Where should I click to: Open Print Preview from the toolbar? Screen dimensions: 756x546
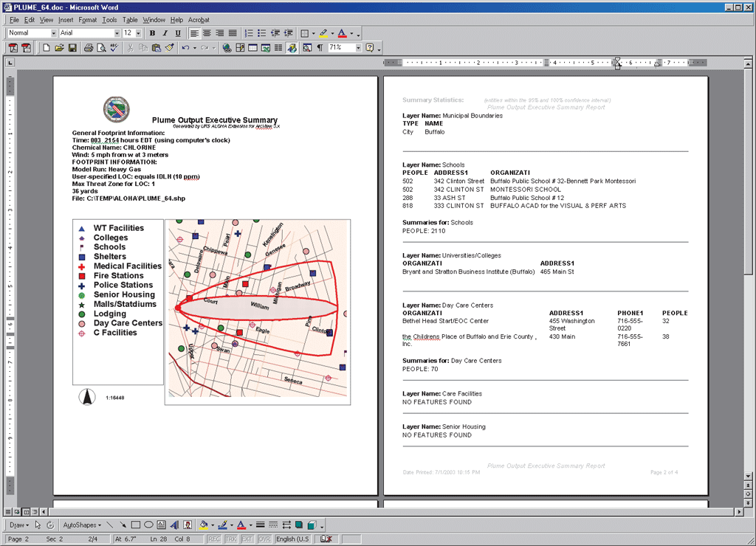pyautogui.click(x=100, y=48)
